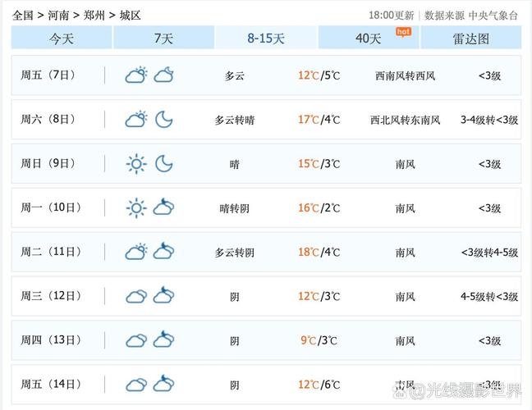Click the 18℃/4℃ temperature

point(319,252)
